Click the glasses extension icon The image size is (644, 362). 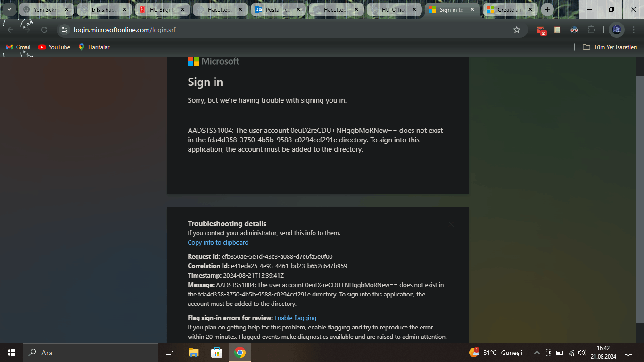click(x=574, y=30)
